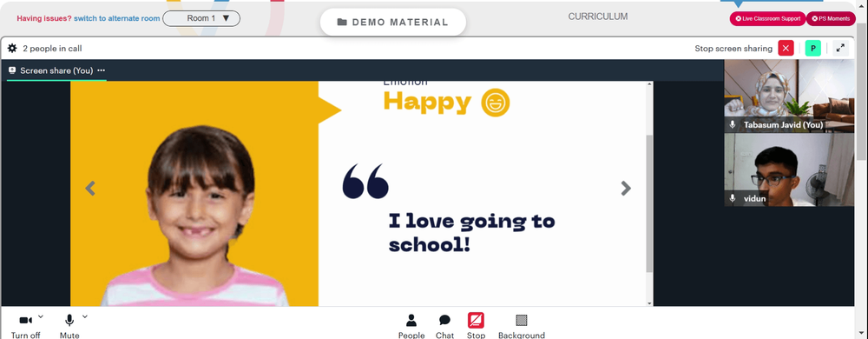
Task: Open Screen share three-dots menu
Action: [x=102, y=70]
